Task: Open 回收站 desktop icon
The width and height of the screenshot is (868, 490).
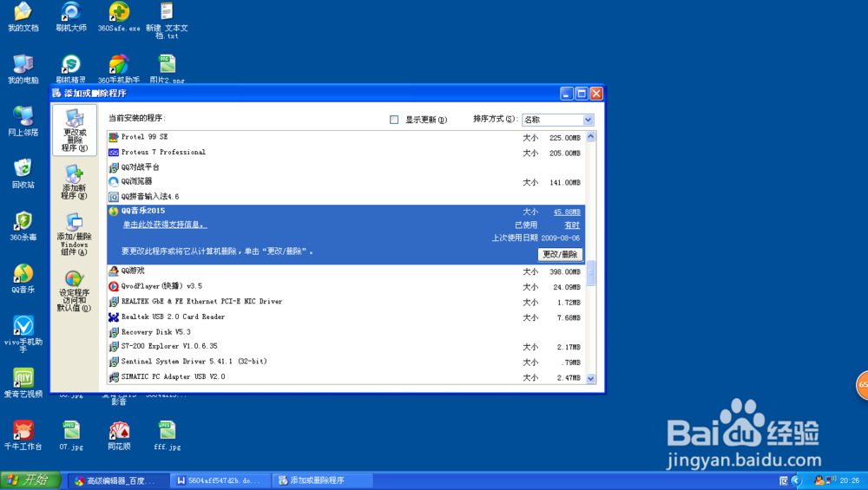Action: point(23,173)
